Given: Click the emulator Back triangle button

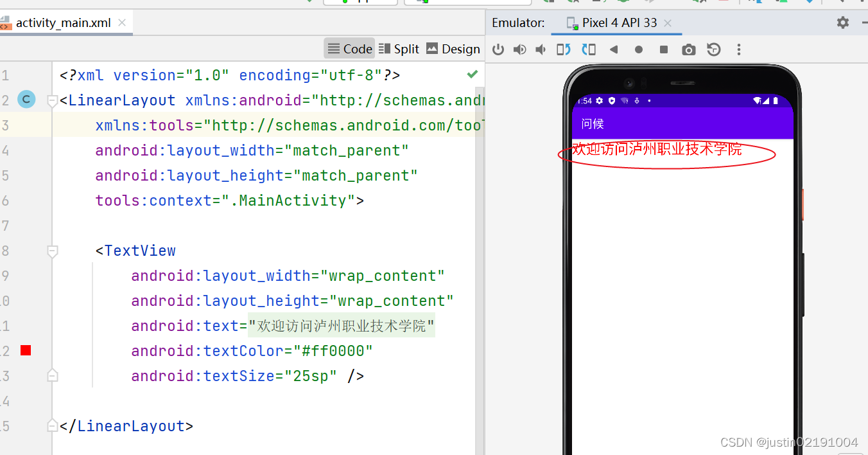Looking at the screenshot, I should pyautogui.click(x=614, y=49).
